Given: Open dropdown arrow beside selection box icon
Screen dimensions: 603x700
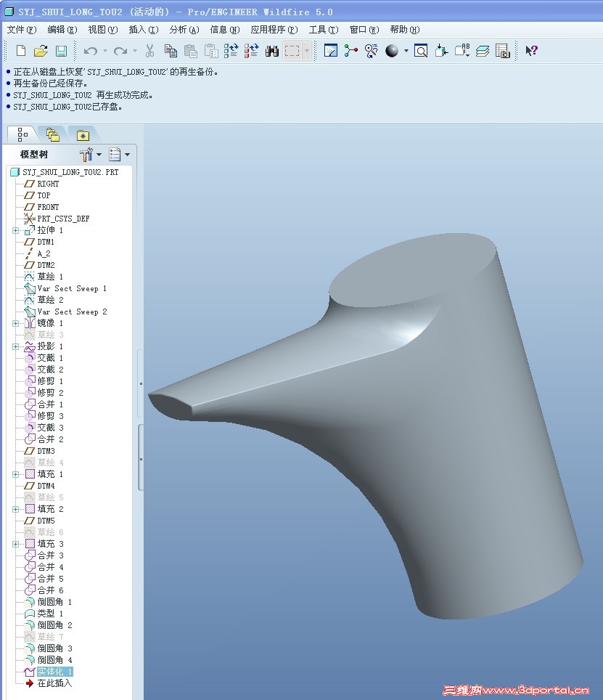Looking at the screenshot, I should point(306,50).
